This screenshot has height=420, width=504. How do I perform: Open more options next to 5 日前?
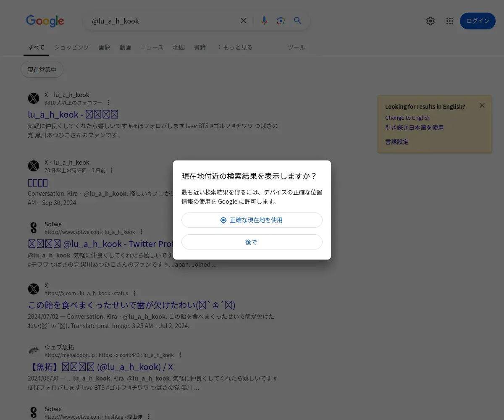[x=112, y=170]
